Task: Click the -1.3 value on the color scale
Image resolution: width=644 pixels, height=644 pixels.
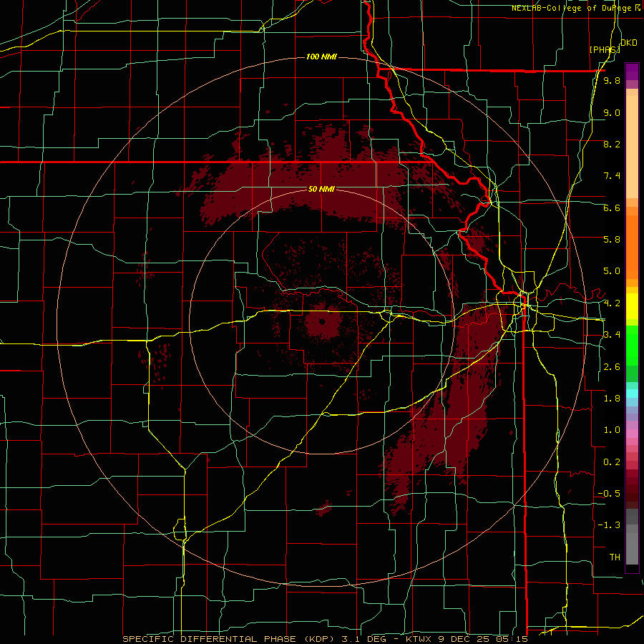Action: click(609, 525)
